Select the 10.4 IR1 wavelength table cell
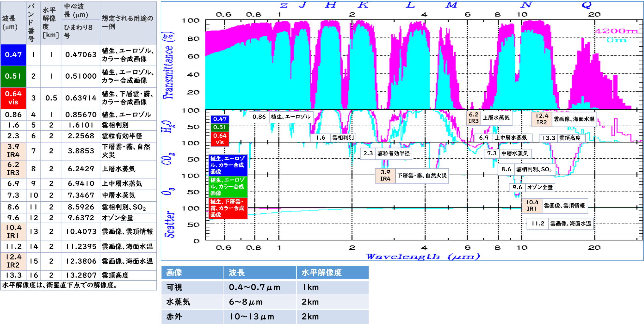Screen dimensions: 644x327 click(13, 231)
